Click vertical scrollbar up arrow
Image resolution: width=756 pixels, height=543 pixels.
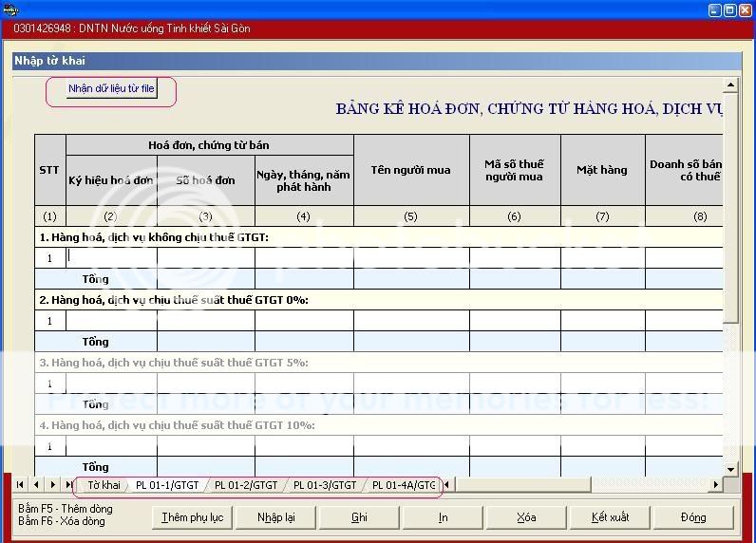point(730,84)
